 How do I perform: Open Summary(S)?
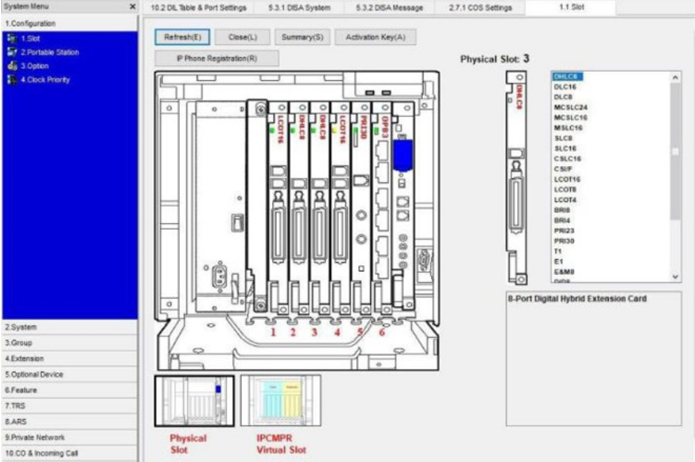tap(302, 37)
